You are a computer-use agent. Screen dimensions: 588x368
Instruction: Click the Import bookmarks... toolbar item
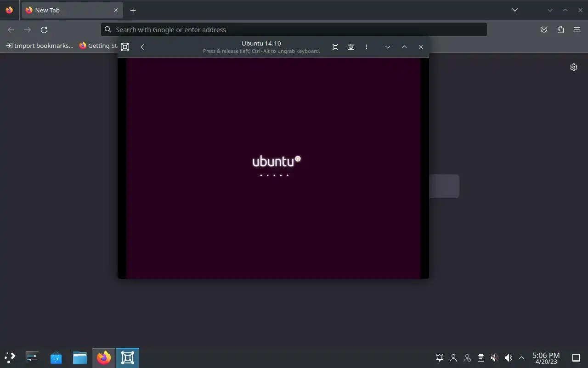point(40,46)
